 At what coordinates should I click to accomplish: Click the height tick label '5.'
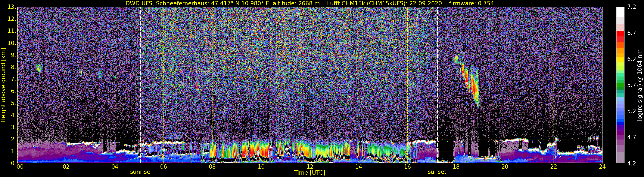[13, 103]
